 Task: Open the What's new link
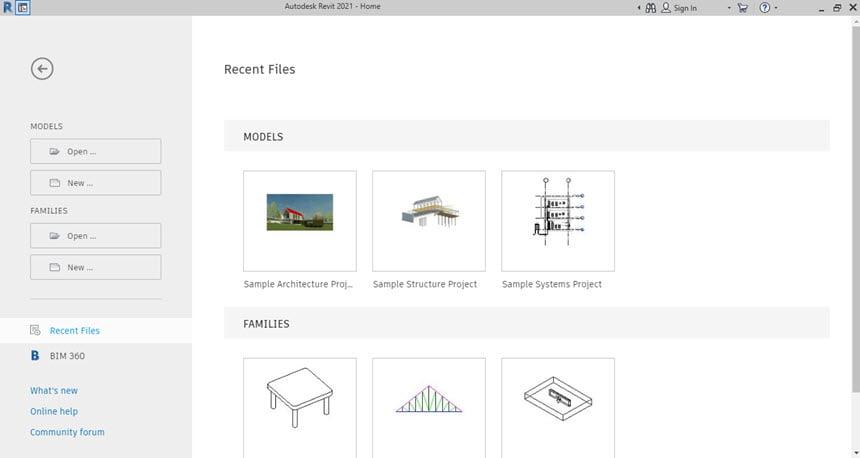tap(54, 391)
